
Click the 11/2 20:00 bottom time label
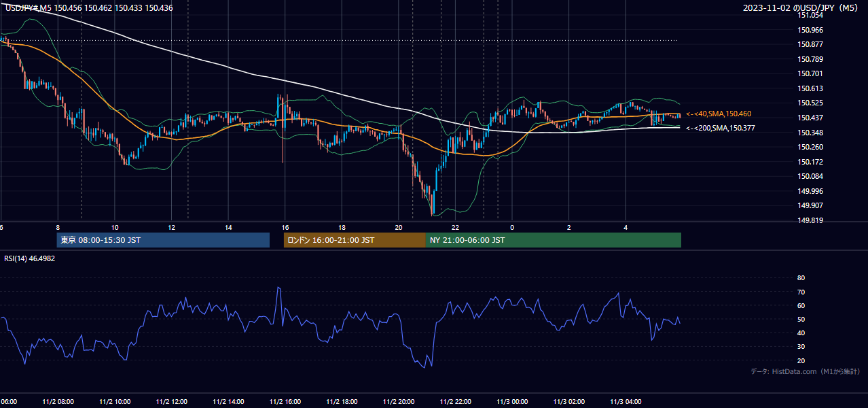click(x=399, y=402)
